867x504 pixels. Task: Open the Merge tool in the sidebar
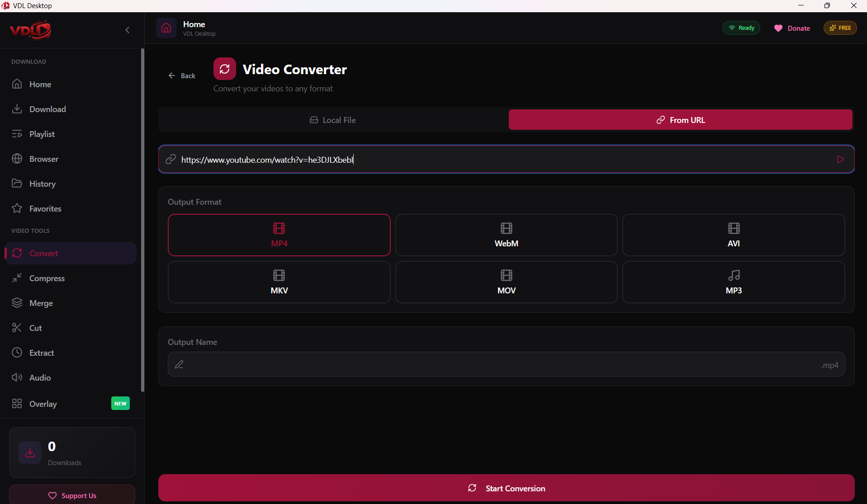[x=41, y=303]
